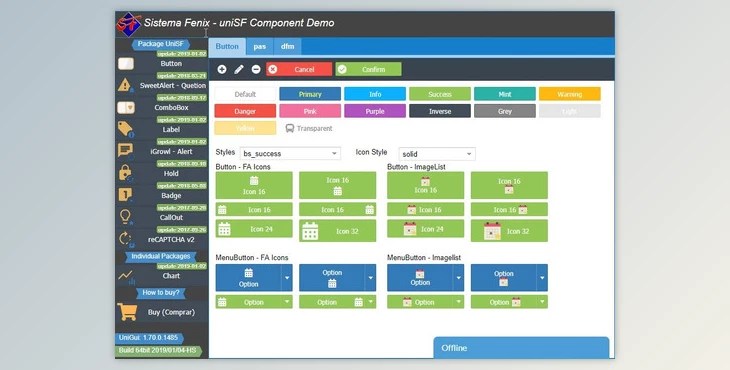Click the shopping cart Buy icon
The width and height of the screenshot is (730, 370).
(x=127, y=312)
